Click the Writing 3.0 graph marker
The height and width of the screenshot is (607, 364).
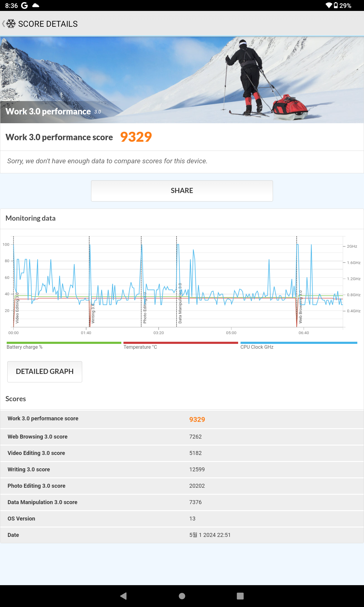pyautogui.click(x=93, y=314)
